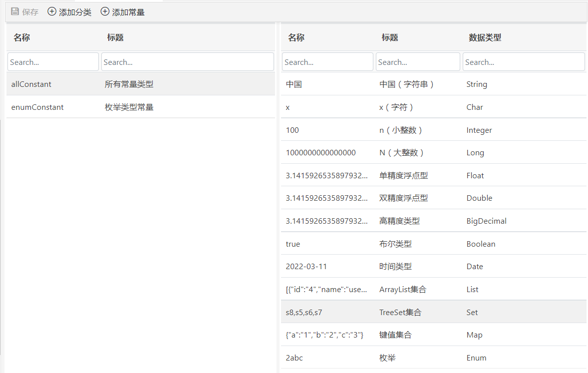Pick the 键值集合 Map constant row
Image resolution: width=588 pixels, height=373 pixels.
(433, 335)
